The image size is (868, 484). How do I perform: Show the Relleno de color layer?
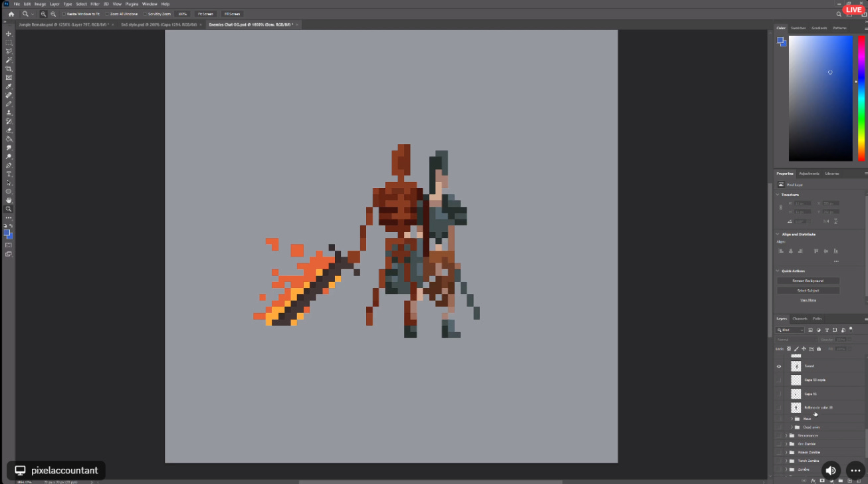[779, 408]
